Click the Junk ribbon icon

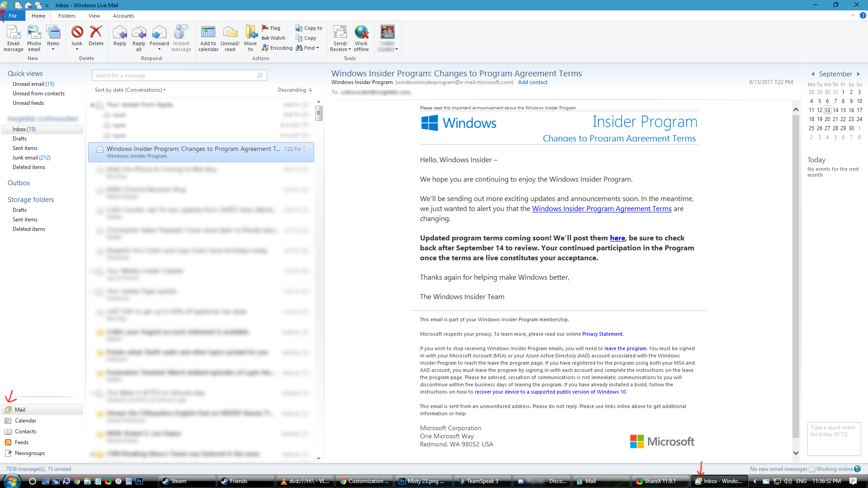pyautogui.click(x=77, y=33)
